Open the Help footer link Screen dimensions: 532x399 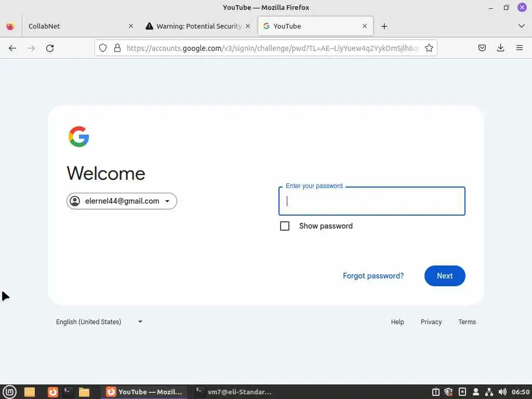pyautogui.click(x=397, y=322)
